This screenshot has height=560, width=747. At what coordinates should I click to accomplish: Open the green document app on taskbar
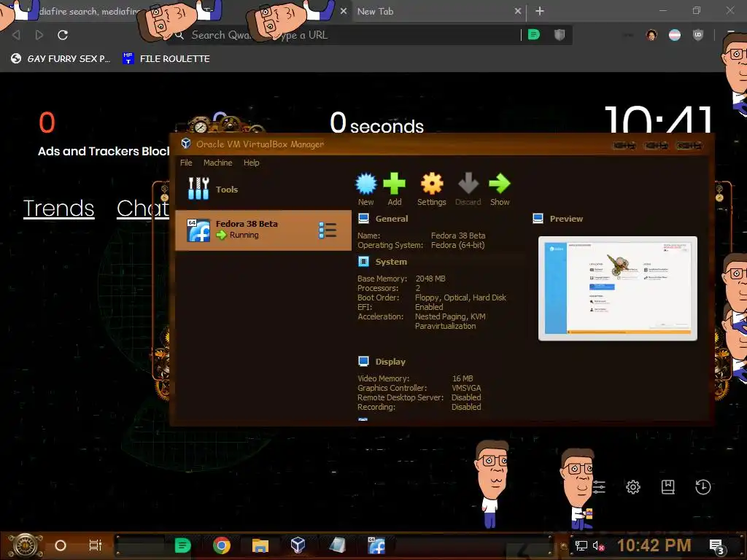point(182,545)
